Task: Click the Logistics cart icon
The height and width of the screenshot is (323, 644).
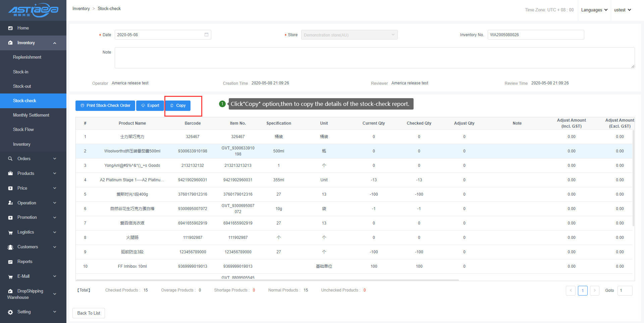Action: (10, 232)
